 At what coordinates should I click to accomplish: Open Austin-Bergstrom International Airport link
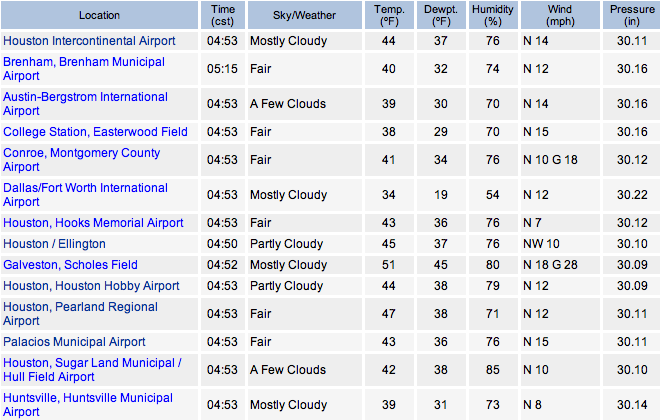point(86,97)
